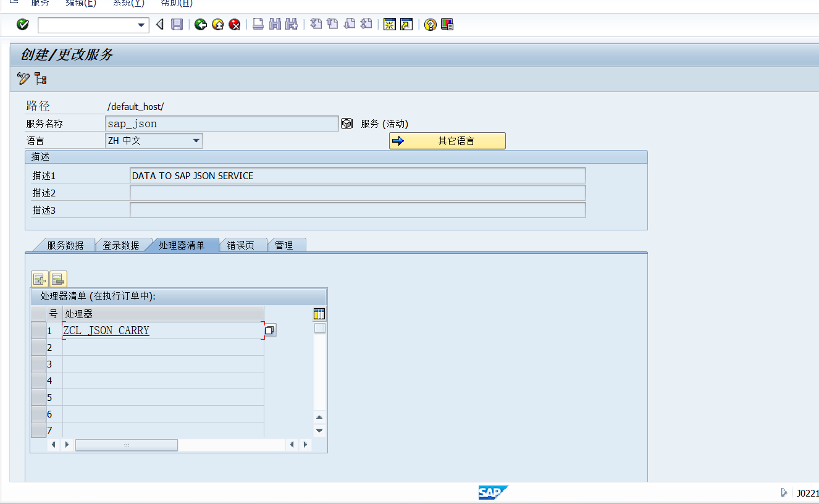Viewport: 819px width, 504px height.
Task: Toggle display/change mode with the pencil icon
Action: click(x=23, y=78)
